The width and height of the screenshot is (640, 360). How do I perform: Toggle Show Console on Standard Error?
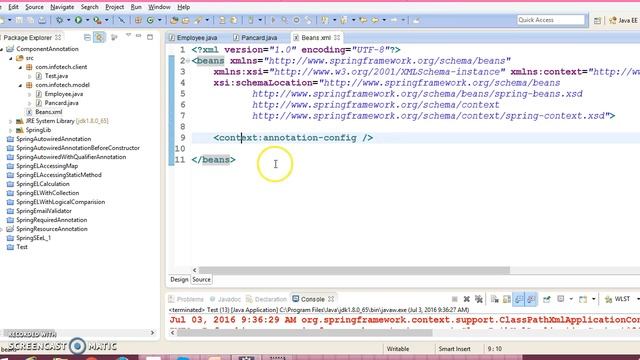(x=531, y=299)
